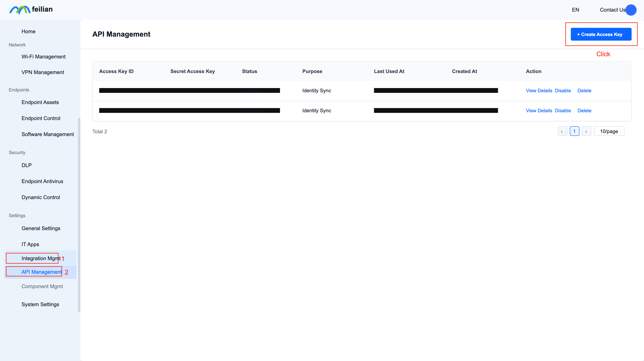View Details of second Identity Sync key

(x=539, y=111)
